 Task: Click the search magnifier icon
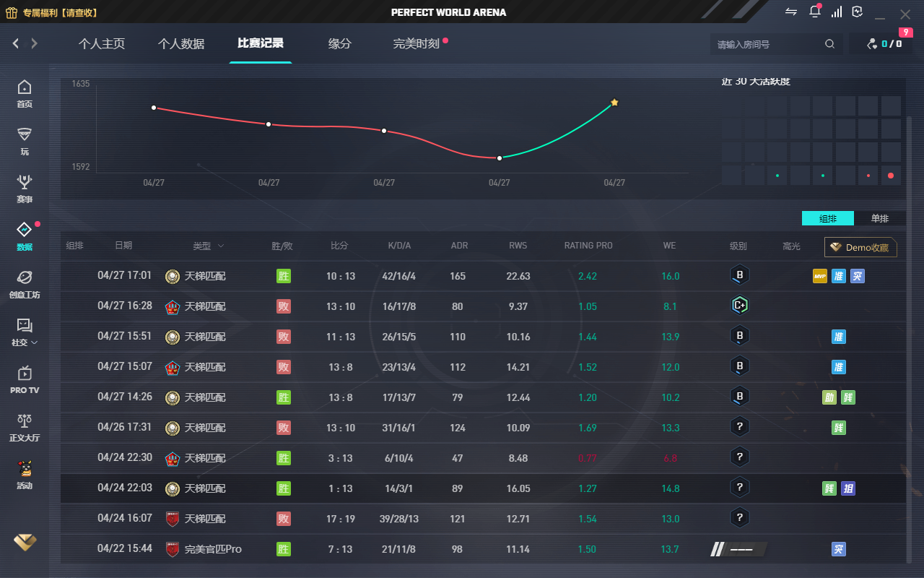coord(829,44)
